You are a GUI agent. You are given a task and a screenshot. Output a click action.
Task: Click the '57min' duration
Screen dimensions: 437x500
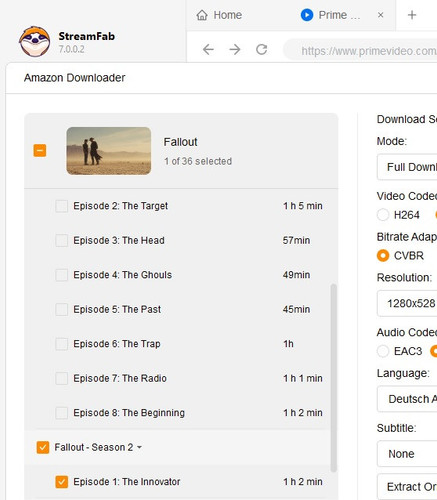pos(296,240)
